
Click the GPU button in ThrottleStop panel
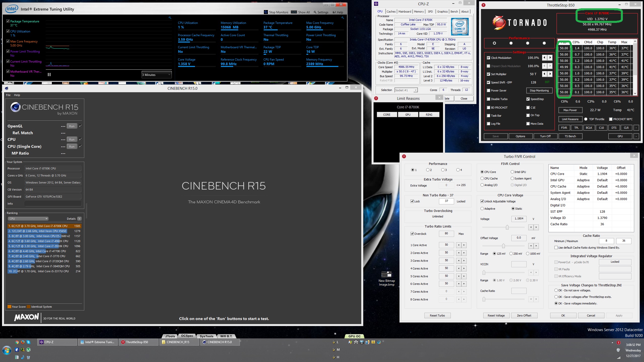point(621,136)
